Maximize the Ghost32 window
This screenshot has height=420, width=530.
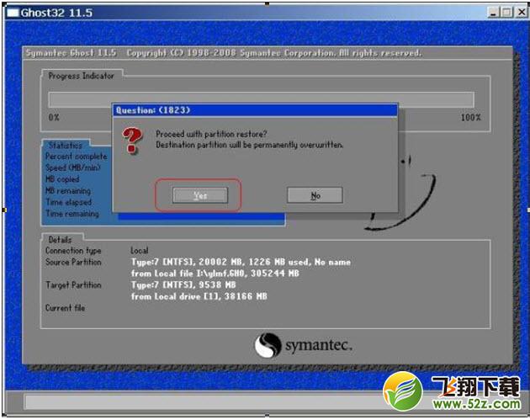[x=506, y=13]
